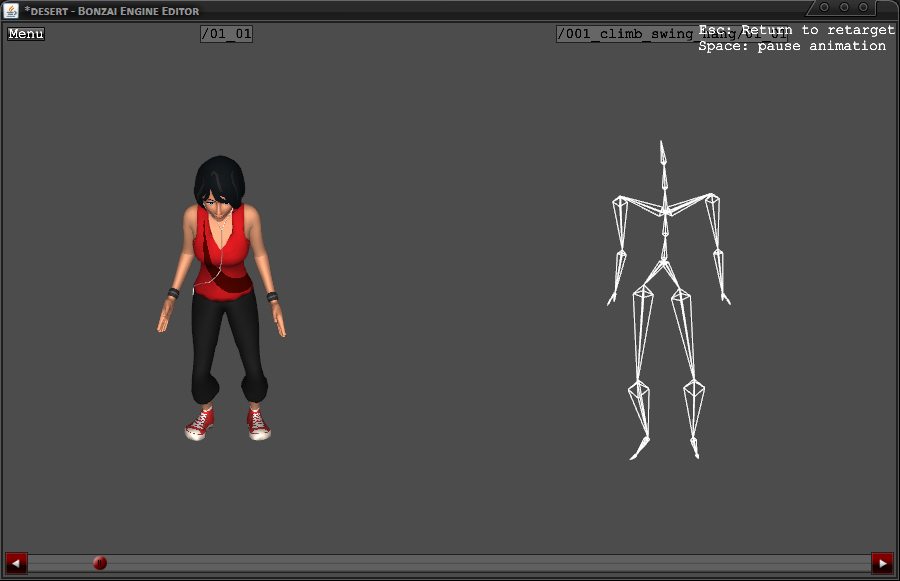Viewport: 900px width, 581px height.
Task: Click the middle of the timeline track
Action: click(449, 563)
